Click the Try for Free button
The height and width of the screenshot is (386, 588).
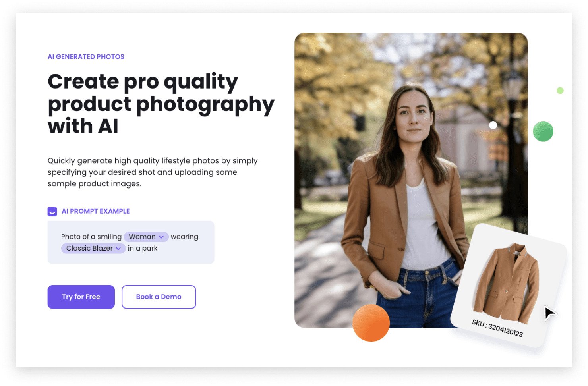81,297
